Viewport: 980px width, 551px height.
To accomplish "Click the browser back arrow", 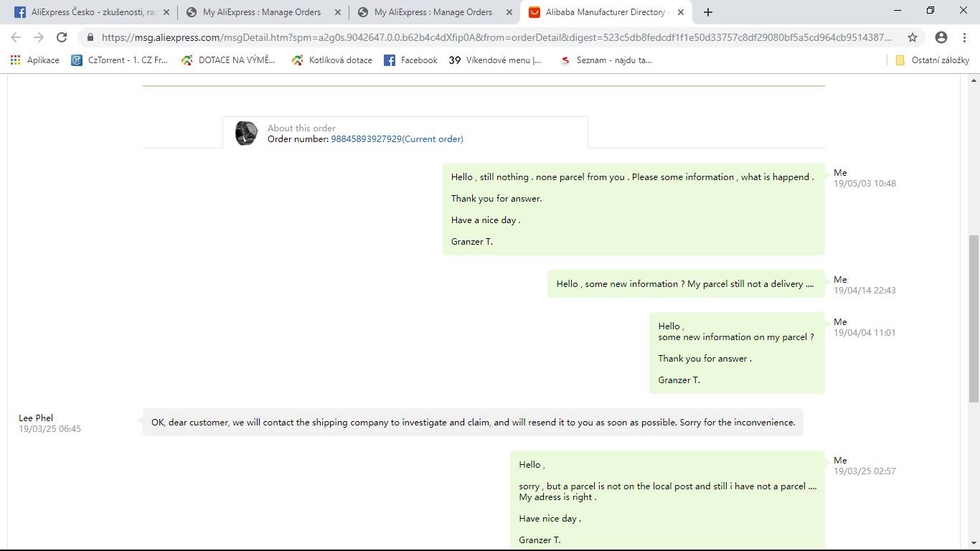I will tap(16, 37).
